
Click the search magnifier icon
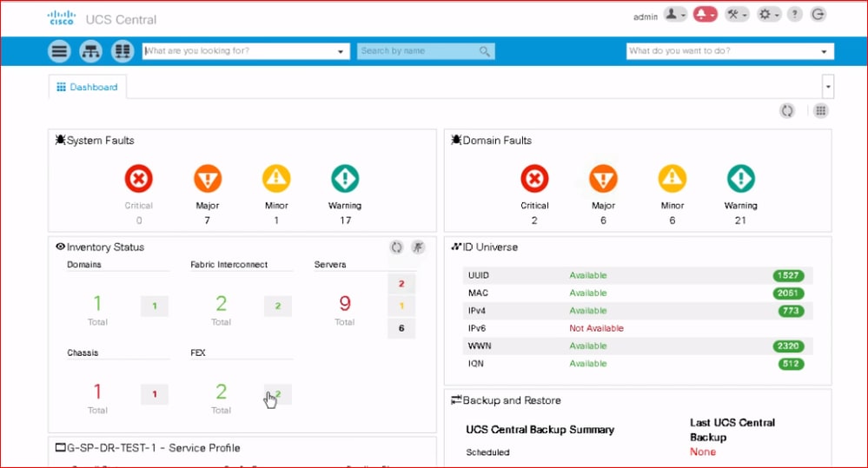coord(484,51)
